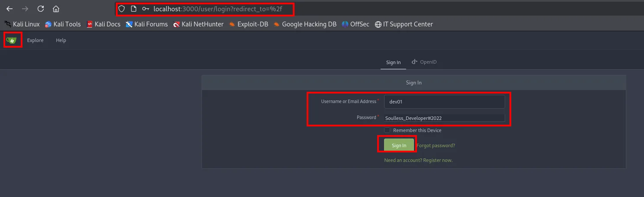Open the OffSec bookmark
The image size is (644, 197).
(356, 24)
